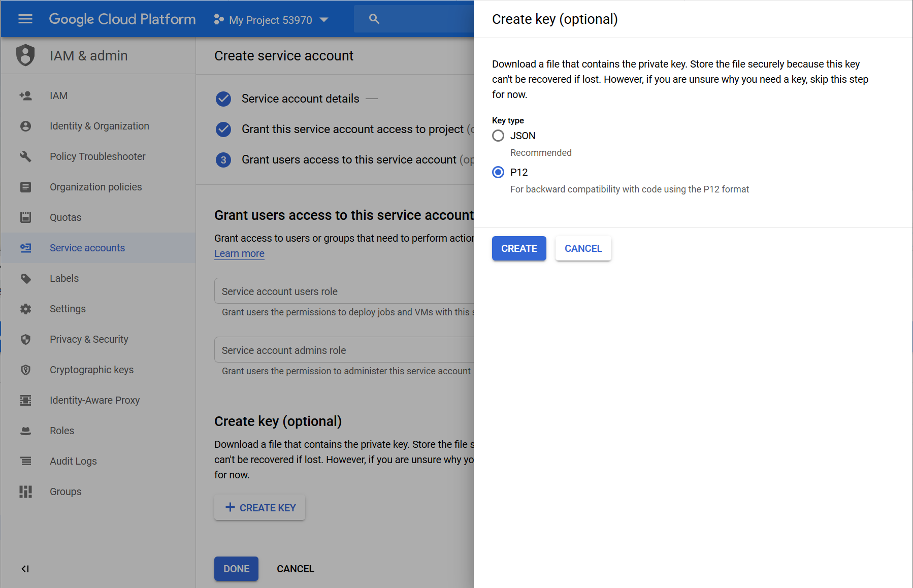Click the Service account details step
This screenshot has height=588, width=913.
pos(300,99)
